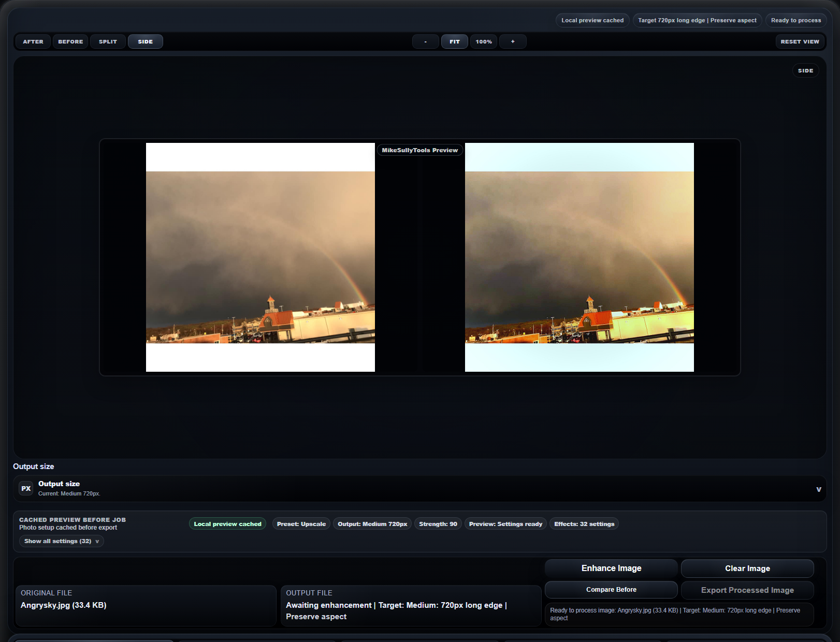This screenshot has height=642, width=840.
Task: Click the Compare Before button
Action: point(611,590)
